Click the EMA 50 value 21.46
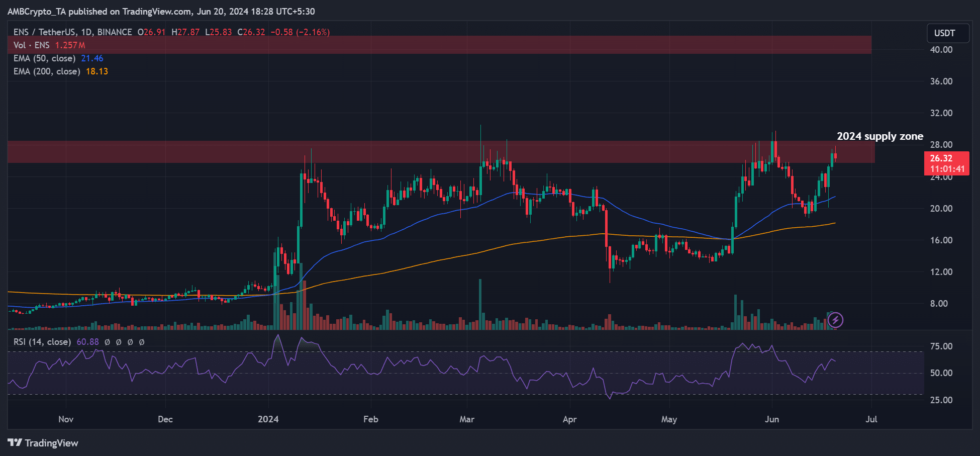This screenshot has height=456, width=980. (92, 58)
